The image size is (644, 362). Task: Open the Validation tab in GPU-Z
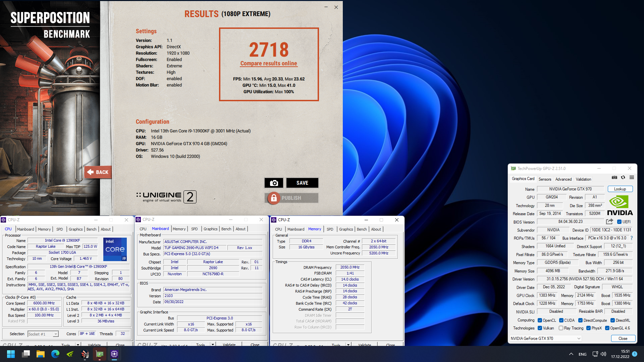(583, 179)
